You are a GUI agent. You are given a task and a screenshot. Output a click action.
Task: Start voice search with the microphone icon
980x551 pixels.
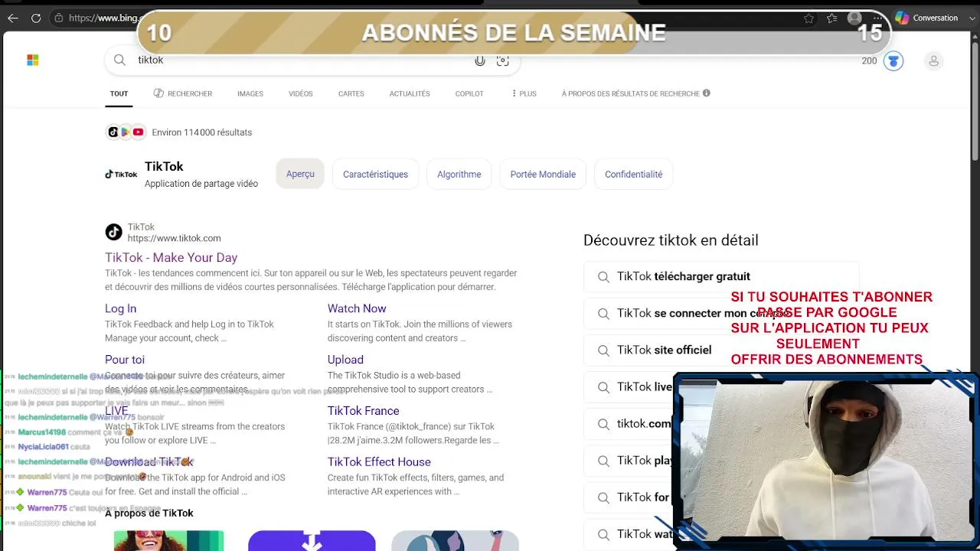[x=480, y=60]
